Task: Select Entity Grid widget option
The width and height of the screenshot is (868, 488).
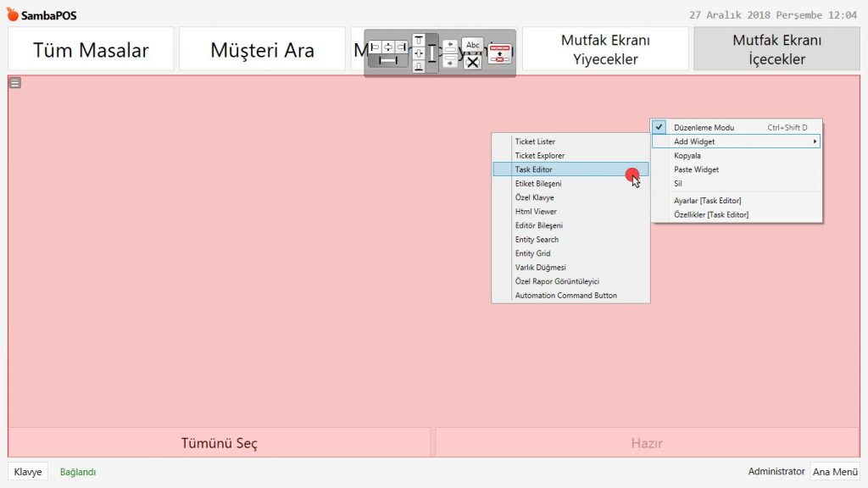Action: tap(532, 253)
